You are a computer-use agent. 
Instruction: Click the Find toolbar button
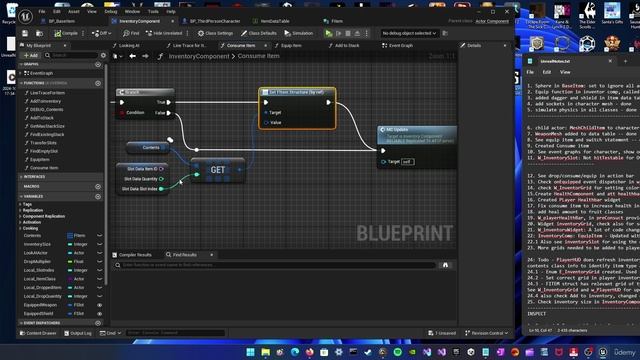click(x=131, y=33)
